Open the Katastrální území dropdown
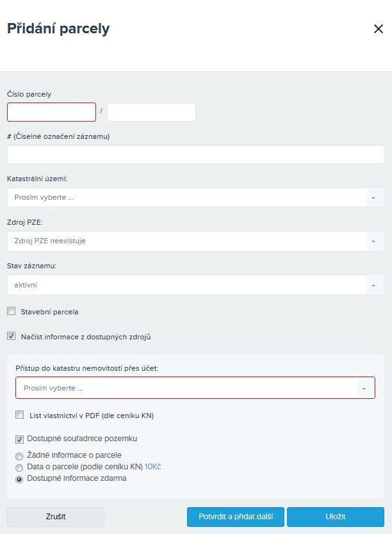This screenshot has height=534, width=392. [x=195, y=197]
